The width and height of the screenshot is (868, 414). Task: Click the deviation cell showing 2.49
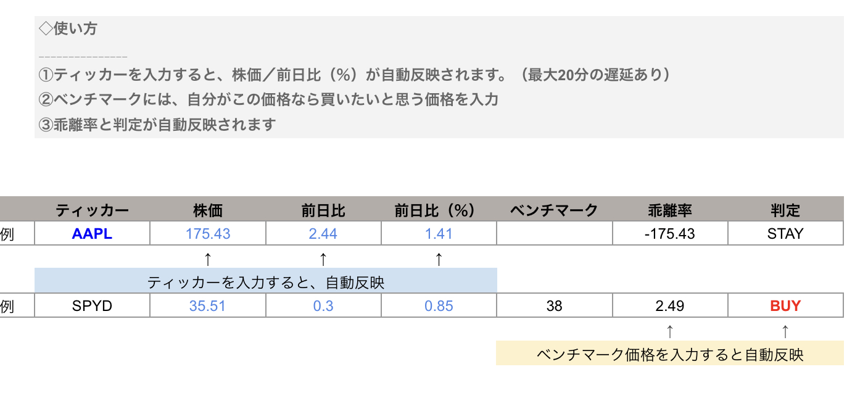coord(669,305)
